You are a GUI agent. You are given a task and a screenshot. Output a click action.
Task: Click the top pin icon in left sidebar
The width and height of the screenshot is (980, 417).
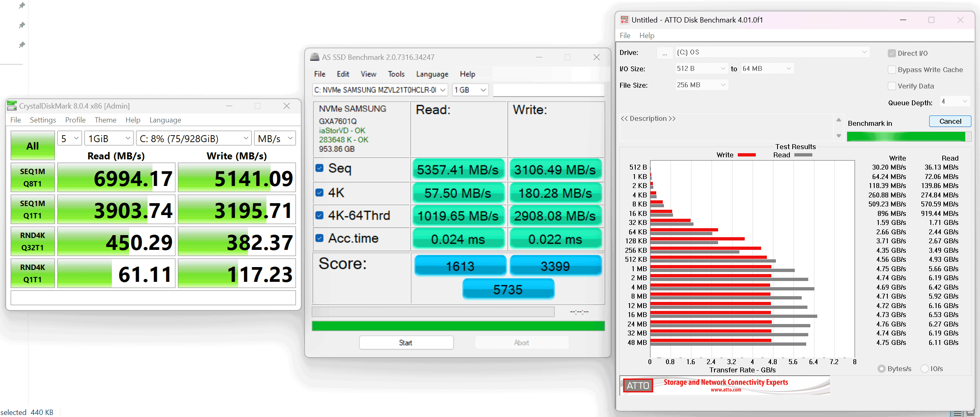(x=22, y=6)
